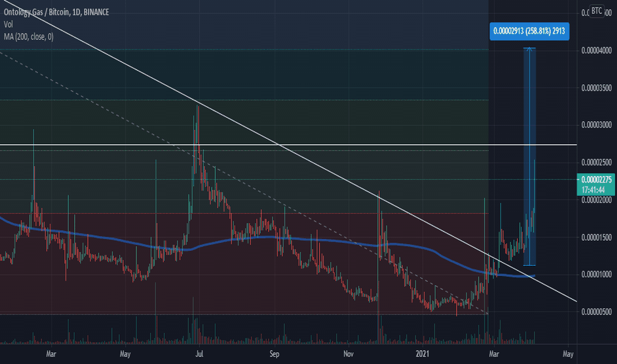
Task: Click the 0.00004000 price axis label
Action: 596,50
